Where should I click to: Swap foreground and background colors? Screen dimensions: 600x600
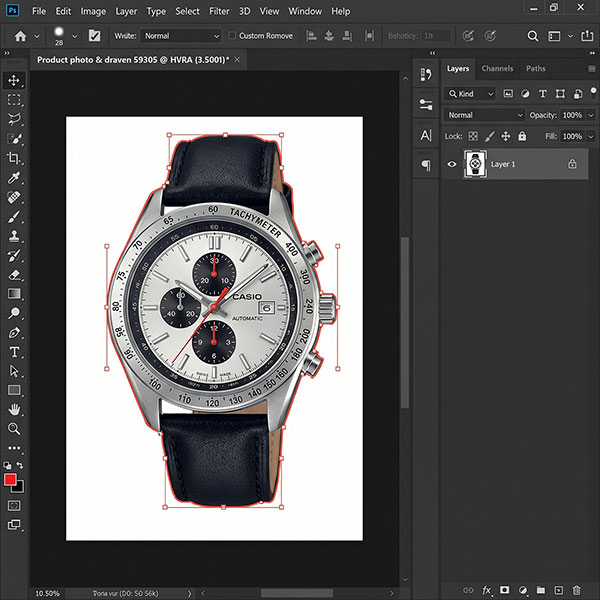[x=20, y=465]
